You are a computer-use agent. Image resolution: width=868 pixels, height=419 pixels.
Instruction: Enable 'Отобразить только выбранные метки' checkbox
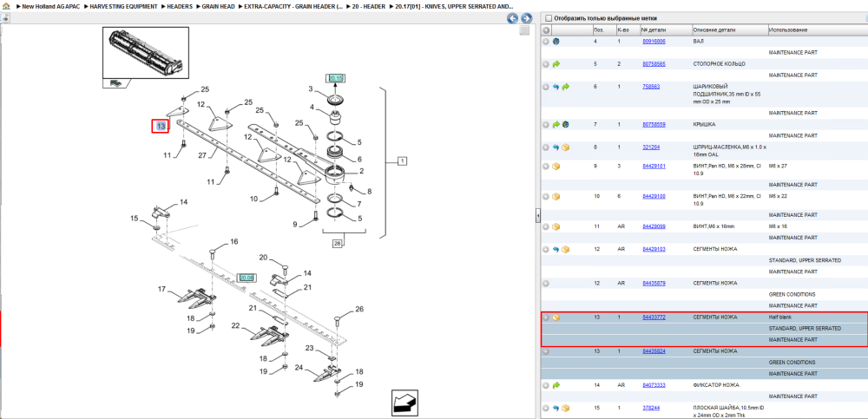tap(548, 18)
